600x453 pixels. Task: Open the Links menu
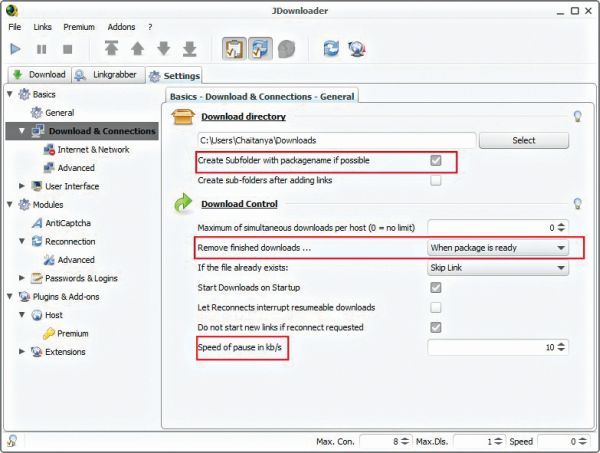42,27
